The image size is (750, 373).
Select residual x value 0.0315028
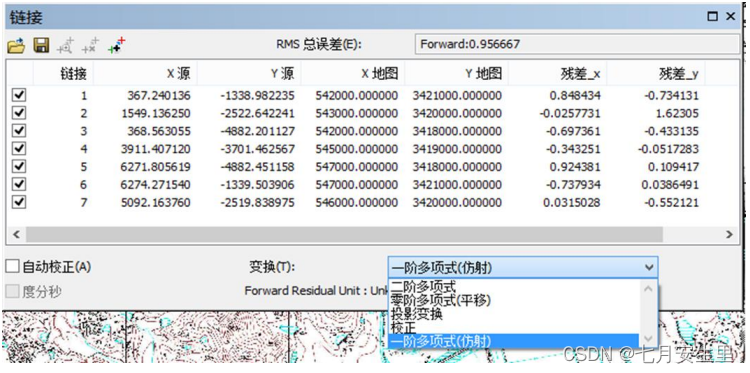(572, 203)
